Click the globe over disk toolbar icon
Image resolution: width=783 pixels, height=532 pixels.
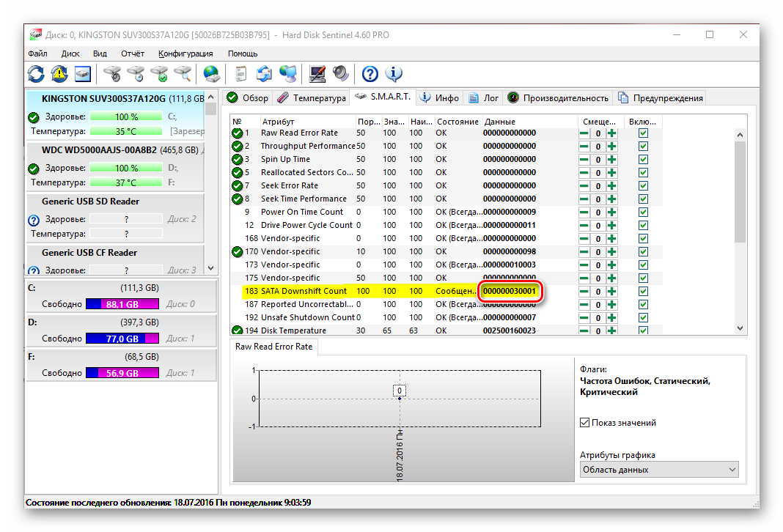click(212, 74)
